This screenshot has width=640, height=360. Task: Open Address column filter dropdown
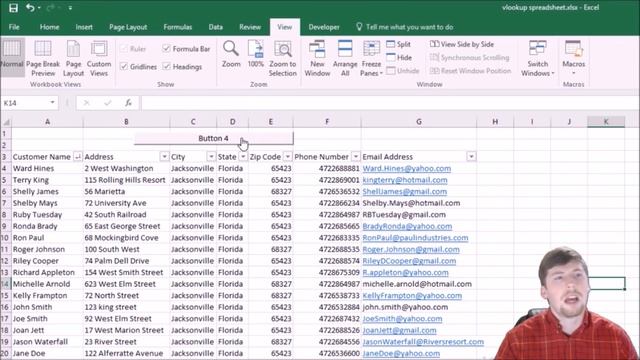point(164,157)
